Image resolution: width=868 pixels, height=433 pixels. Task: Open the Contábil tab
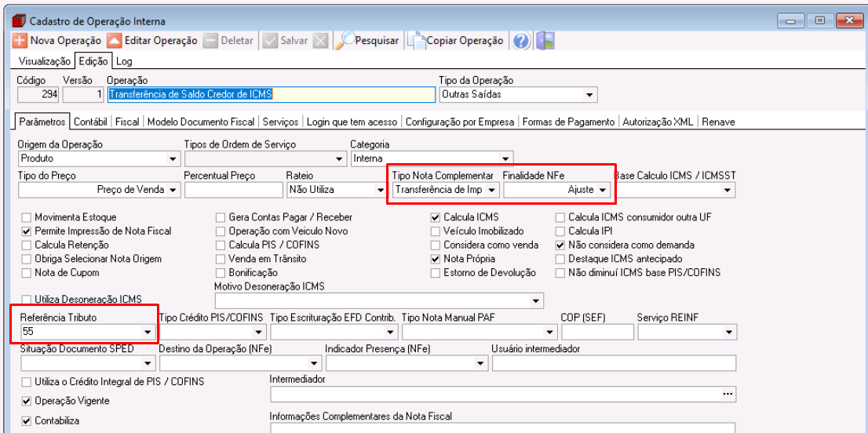coord(91,122)
